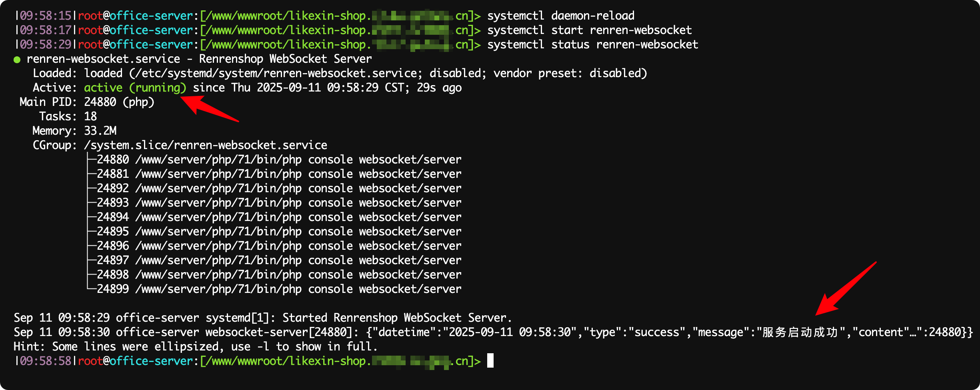Click the Main PID 24880 value

pyautogui.click(x=100, y=102)
